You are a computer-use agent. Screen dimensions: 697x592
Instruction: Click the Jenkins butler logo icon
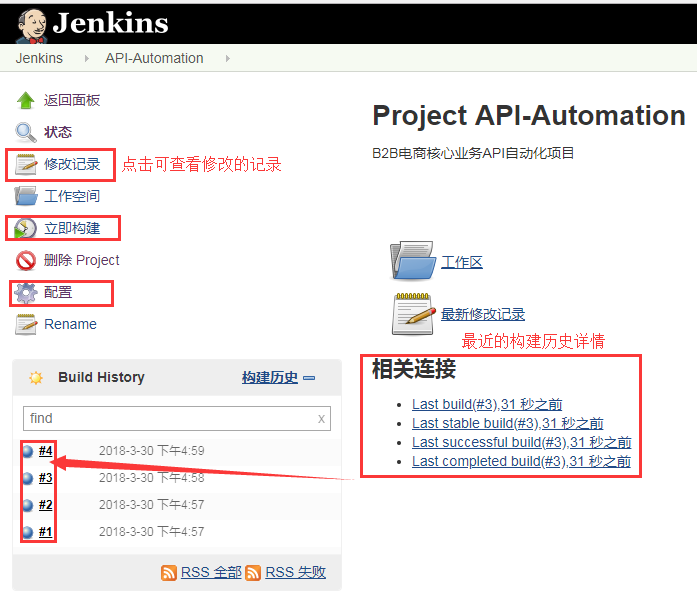pyautogui.click(x=31, y=26)
